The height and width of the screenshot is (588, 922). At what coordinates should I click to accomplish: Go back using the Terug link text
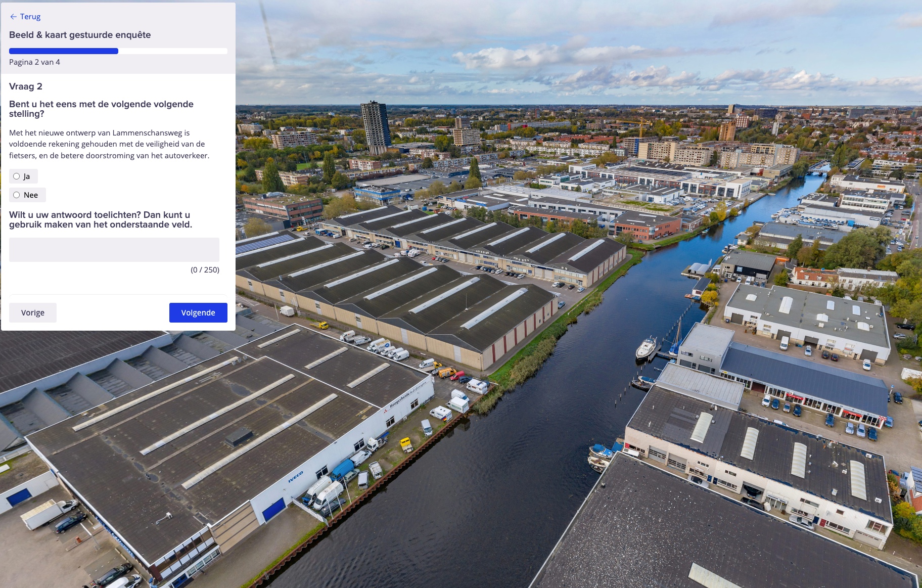point(30,17)
